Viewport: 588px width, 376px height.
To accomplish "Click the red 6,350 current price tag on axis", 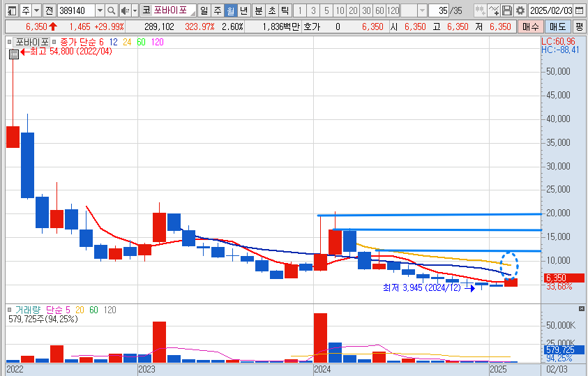I will (564, 278).
